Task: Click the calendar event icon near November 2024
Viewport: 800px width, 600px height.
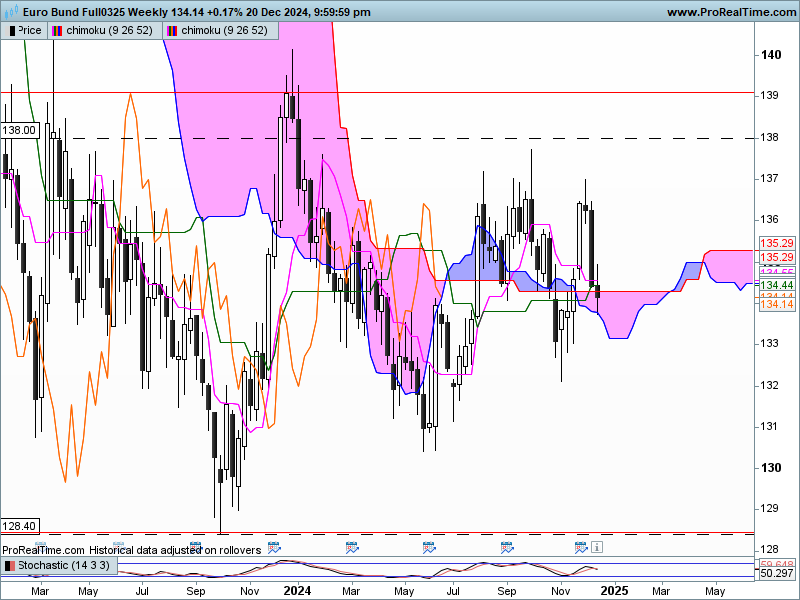Action: point(581,548)
